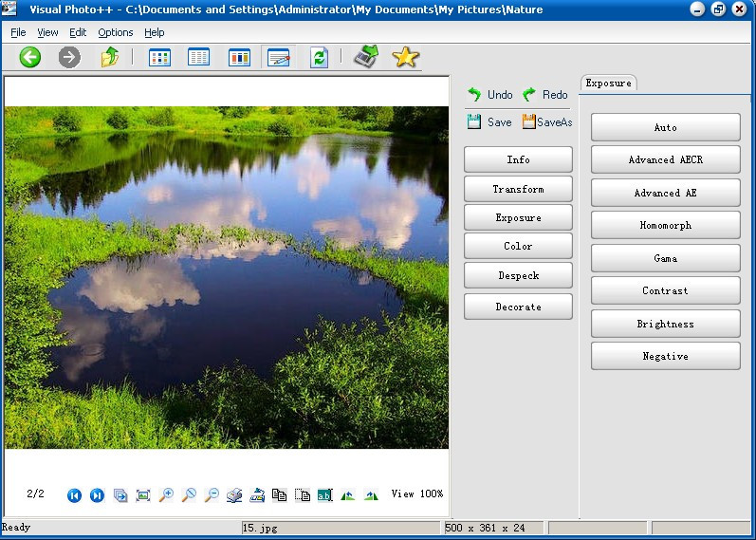
Task: Go up one folder level
Action: [110, 58]
